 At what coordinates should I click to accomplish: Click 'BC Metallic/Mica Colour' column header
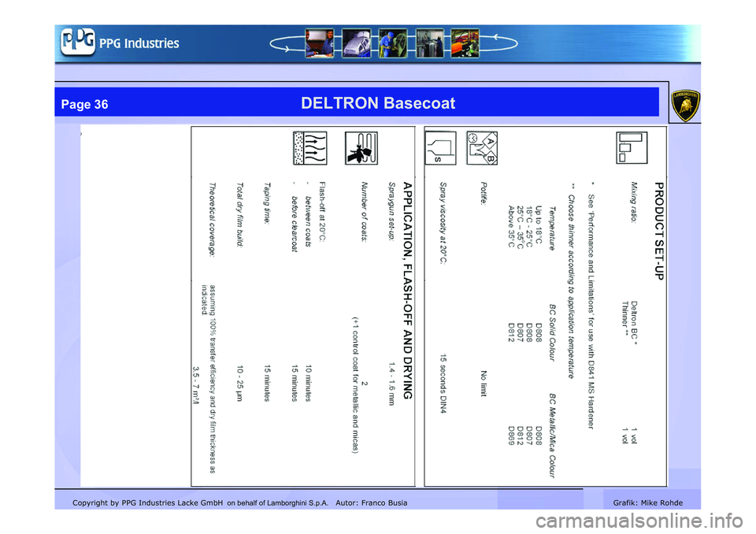click(552, 436)
